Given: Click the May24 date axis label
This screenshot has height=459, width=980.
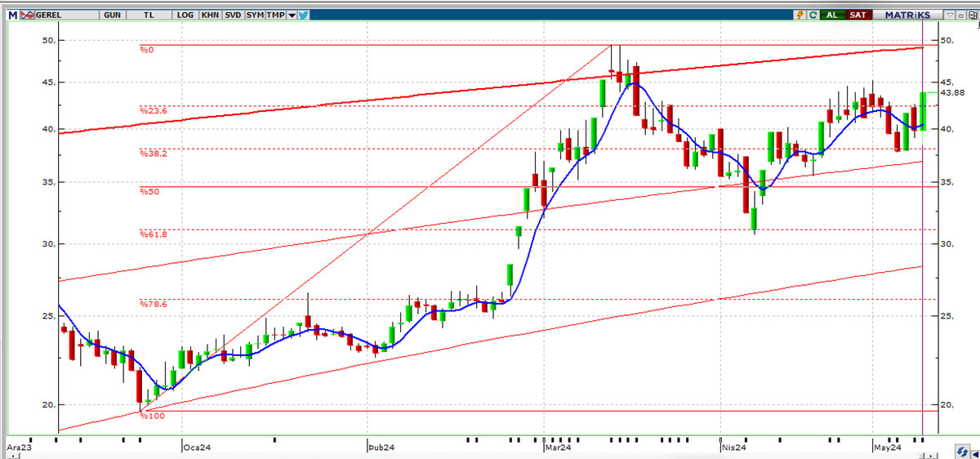Looking at the screenshot, I should [886, 448].
